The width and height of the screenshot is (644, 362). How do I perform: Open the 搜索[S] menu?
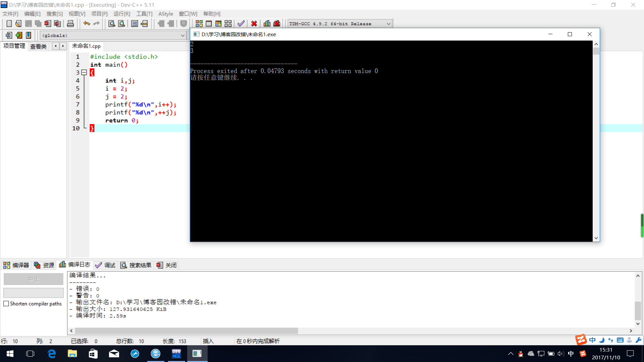pos(54,14)
